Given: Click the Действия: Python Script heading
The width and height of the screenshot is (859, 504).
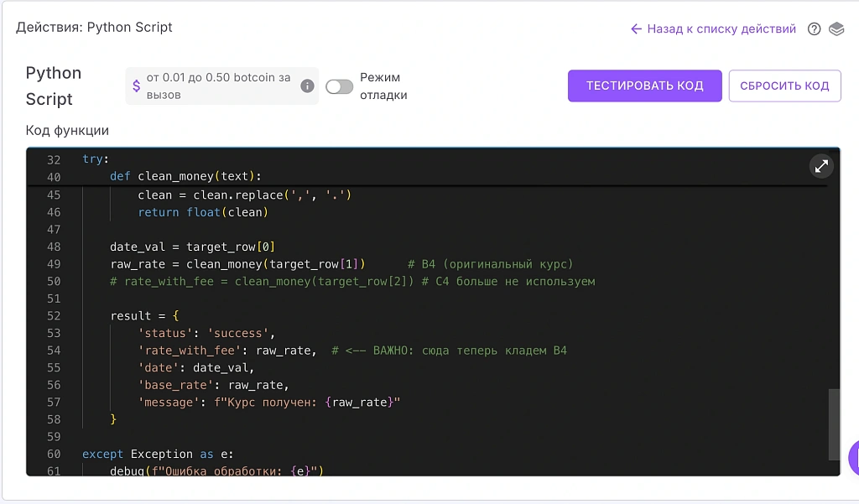Looking at the screenshot, I should click(94, 28).
